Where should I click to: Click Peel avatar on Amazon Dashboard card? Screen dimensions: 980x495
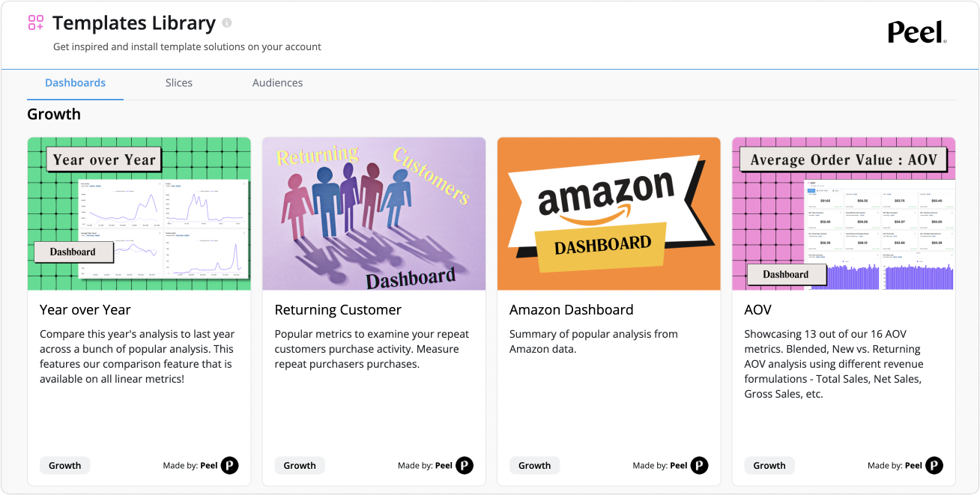pyautogui.click(x=699, y=465)
